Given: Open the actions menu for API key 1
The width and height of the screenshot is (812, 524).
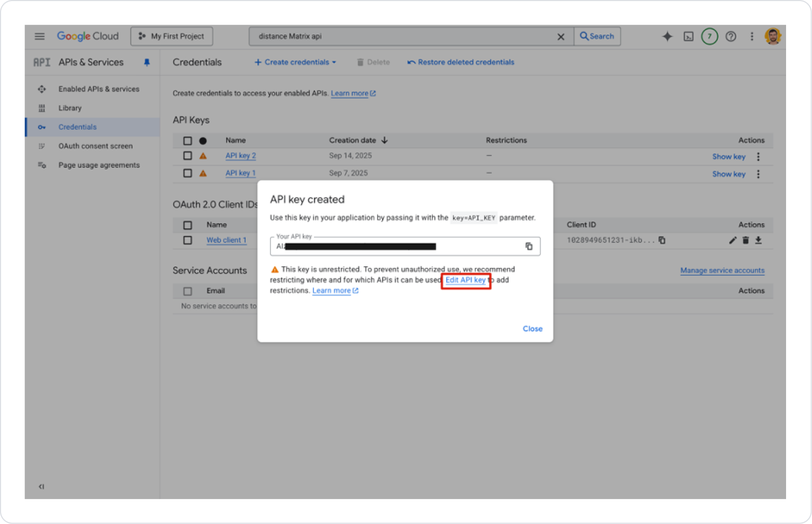Looking at the screenshot, I should [758, 174].
